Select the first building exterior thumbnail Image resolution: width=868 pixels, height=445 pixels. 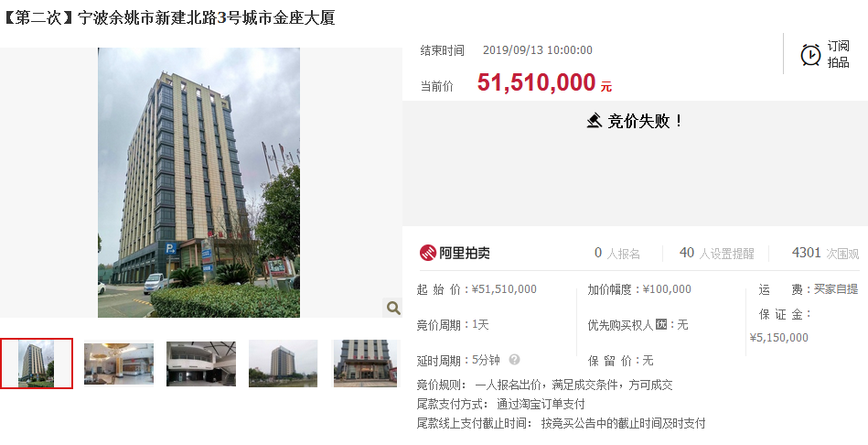tap(37, 364)
